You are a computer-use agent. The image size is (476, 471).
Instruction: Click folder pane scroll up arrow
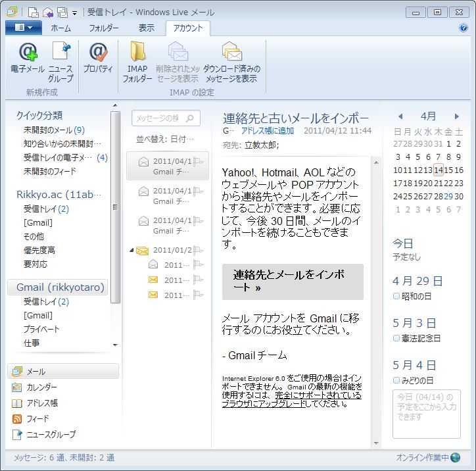coord(115,105)
